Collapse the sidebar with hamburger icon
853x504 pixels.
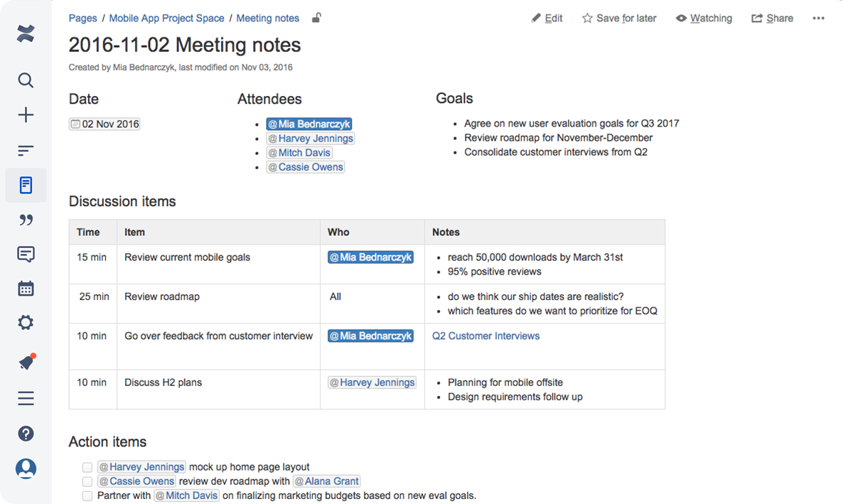coord(26,398)
